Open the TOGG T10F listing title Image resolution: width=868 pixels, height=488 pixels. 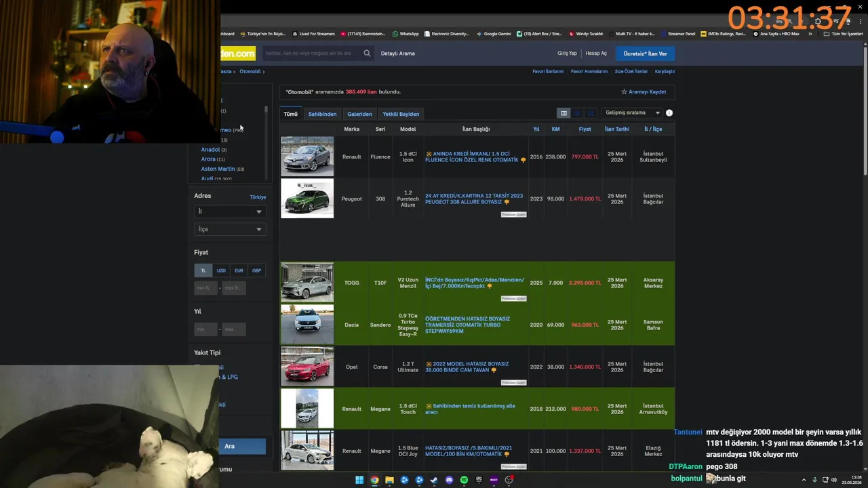475,283
